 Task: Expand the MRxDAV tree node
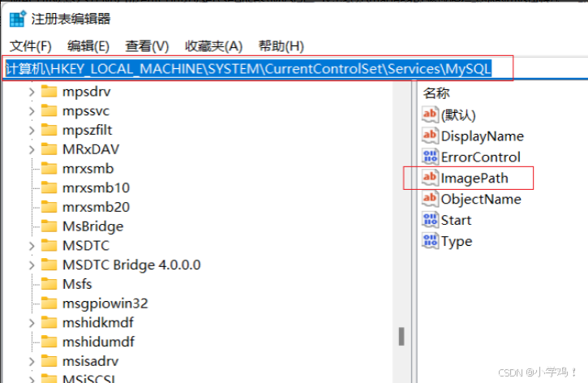point(32,149)
